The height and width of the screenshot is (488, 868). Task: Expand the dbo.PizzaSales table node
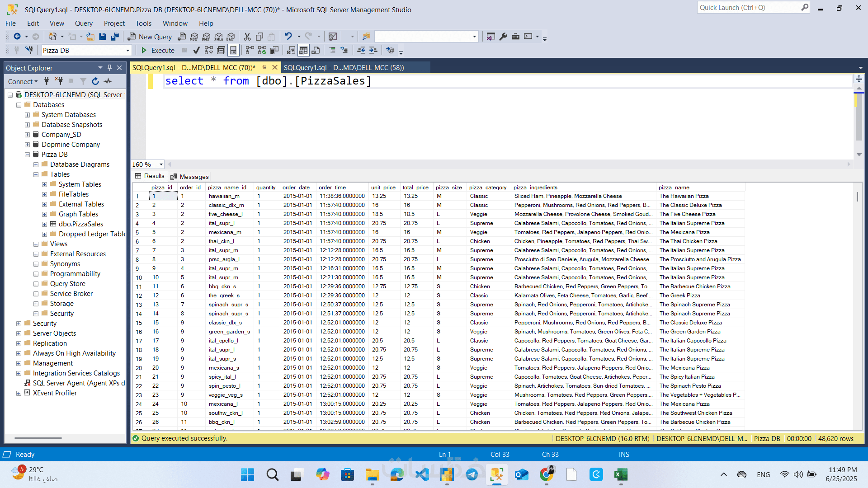(x=44, y=224)
